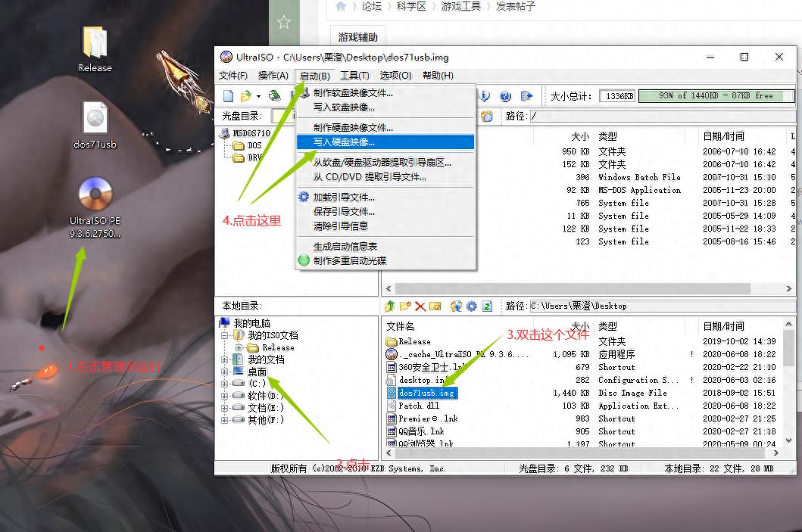Open the dropdown arrow beside Open icon
Image resolution: width=802 pixels, height=532 pixels.
point(259,96)
